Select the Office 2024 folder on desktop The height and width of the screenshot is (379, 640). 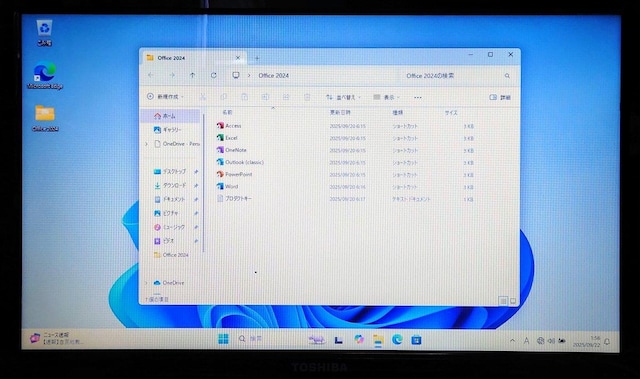pos(45,118)
